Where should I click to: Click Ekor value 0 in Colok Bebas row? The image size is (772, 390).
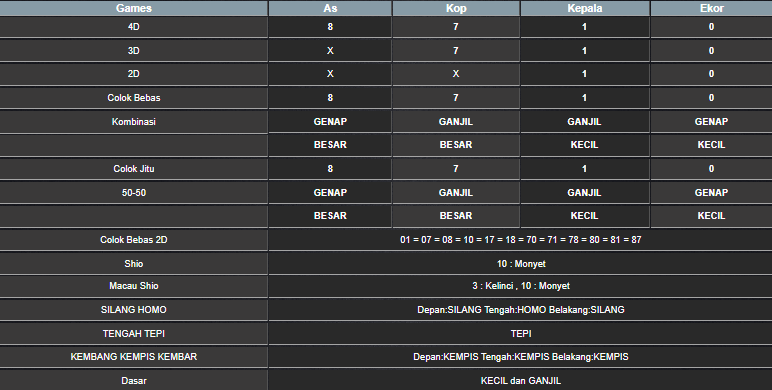point(711,98)
